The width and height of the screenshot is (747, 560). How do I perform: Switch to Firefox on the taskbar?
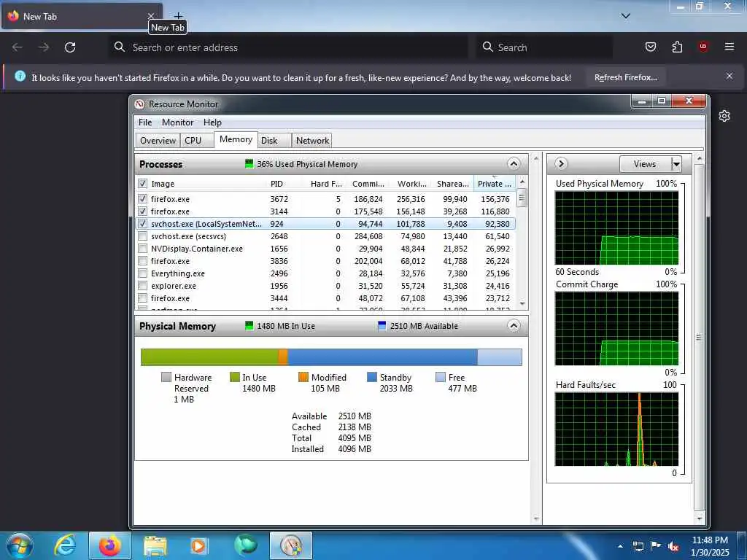click(x=109, y=545)
